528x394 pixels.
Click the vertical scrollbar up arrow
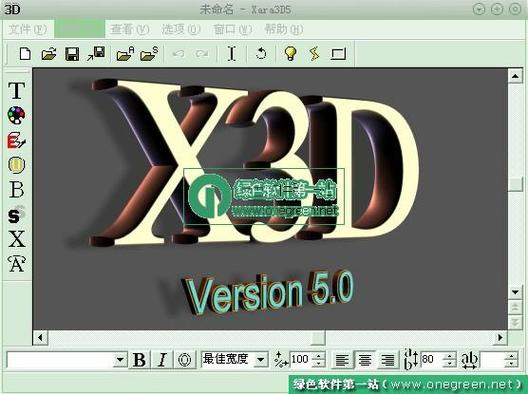click(x=515, y=76)
